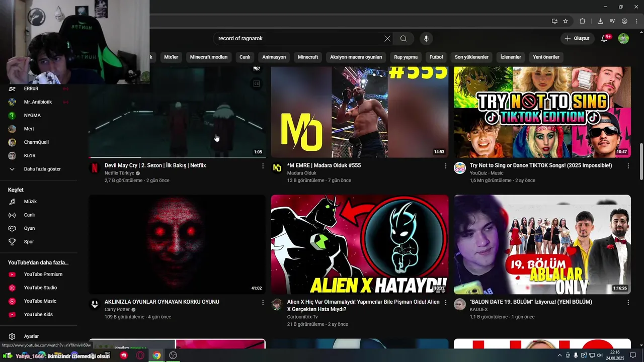644x362 pixels.
Task: Select the Canlı filter chip
Action: [245, 57]
